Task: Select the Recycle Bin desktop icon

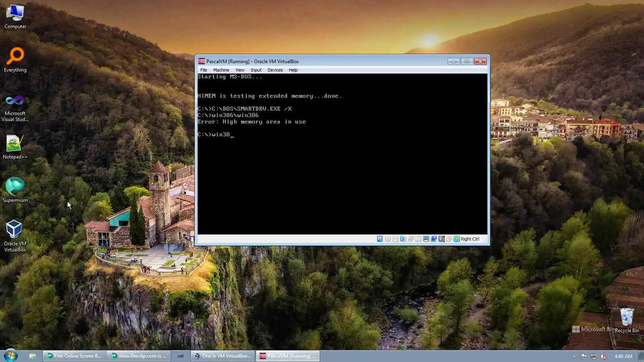Action: 627,320
